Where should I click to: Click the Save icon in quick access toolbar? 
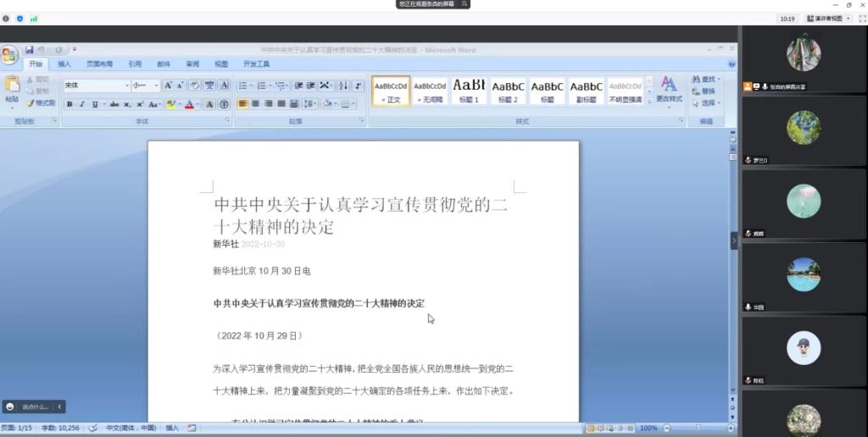(x=30, y=50)
